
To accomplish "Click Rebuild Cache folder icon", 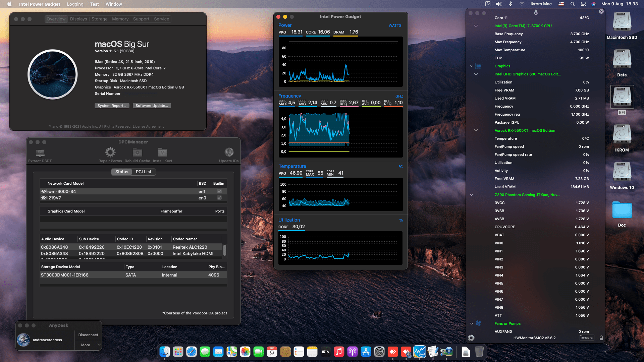I will click(137, 153).
